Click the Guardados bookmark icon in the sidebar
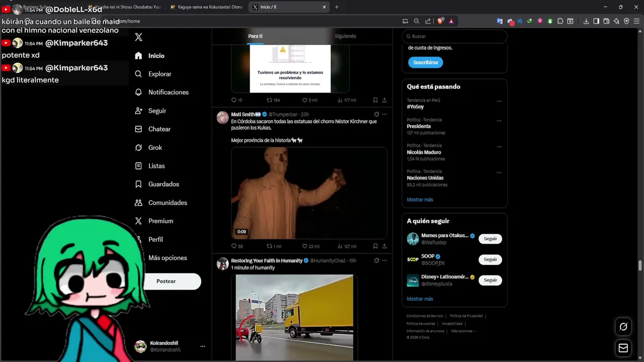644x362 pixels. 138,185
